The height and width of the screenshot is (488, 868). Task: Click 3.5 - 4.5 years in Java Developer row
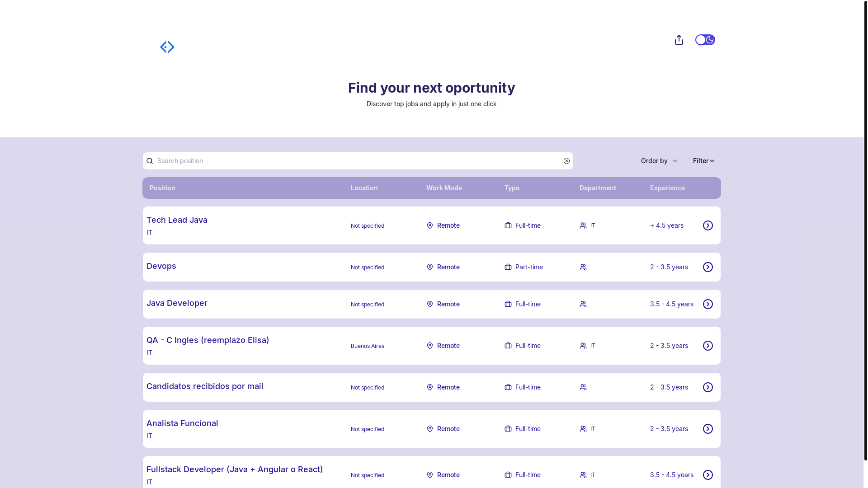tap(672, 304)
